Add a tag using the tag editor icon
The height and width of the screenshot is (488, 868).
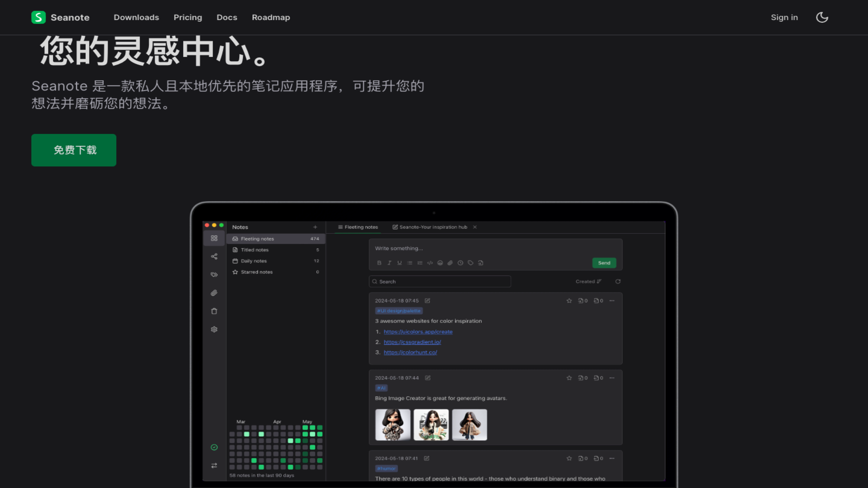click(x=470, y=263)
